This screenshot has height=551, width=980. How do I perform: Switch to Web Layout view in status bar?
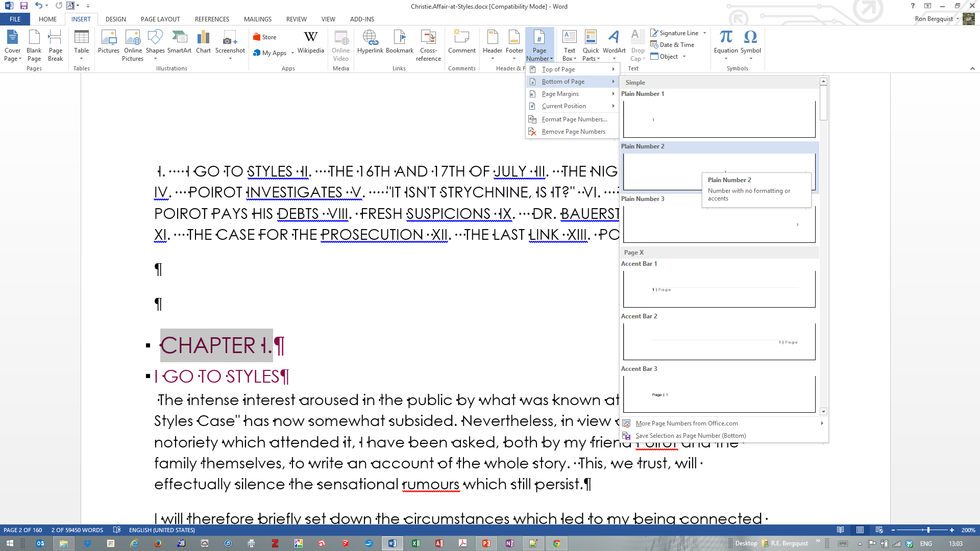click(x=879, y=530)
